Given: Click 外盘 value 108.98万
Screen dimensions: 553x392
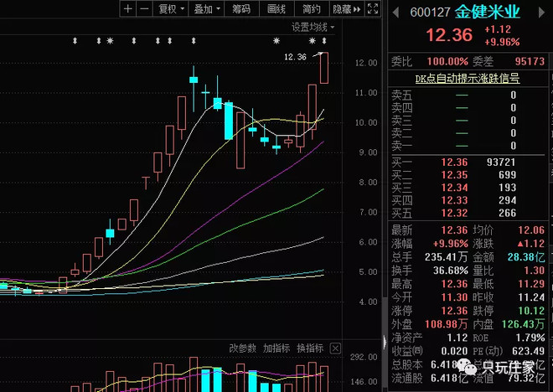Looking at the screenshot, I should [446, 324].
